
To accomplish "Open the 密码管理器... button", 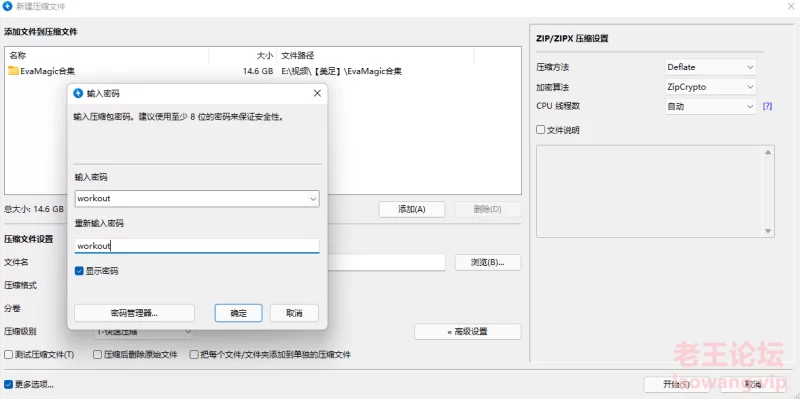I will click(x=134, y=313).
